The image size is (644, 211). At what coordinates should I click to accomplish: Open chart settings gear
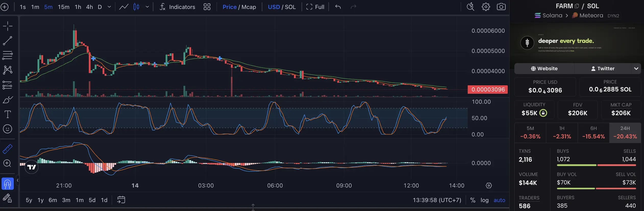click(486, 7)
